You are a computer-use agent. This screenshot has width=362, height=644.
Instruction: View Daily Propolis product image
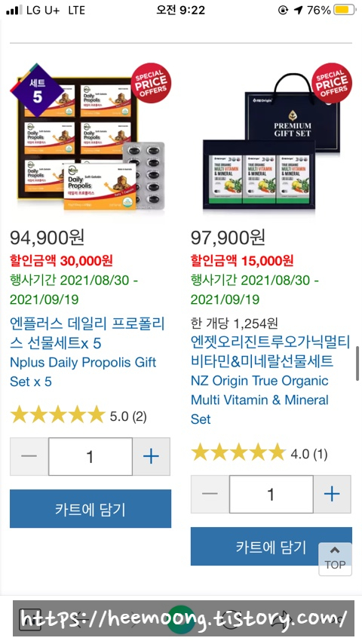pyautogui.click(x=90, y=137)
